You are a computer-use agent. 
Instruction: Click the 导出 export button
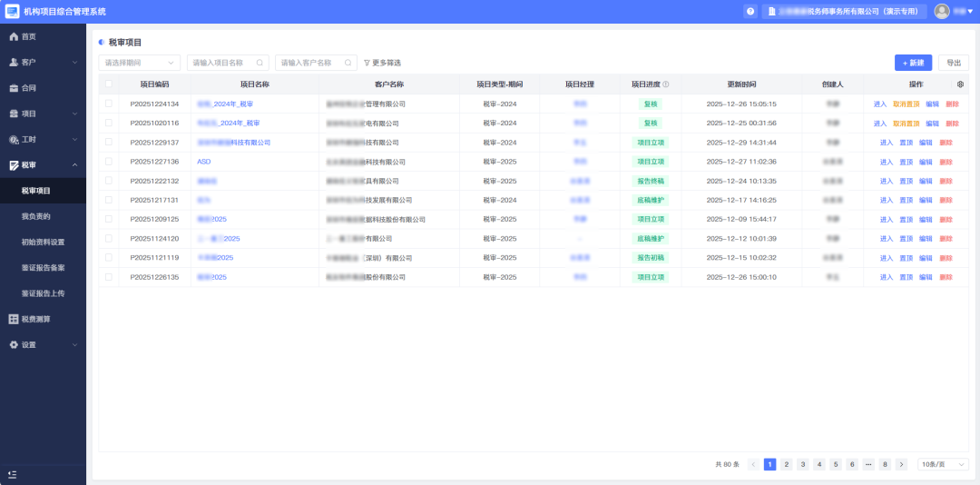coord(954,63)
